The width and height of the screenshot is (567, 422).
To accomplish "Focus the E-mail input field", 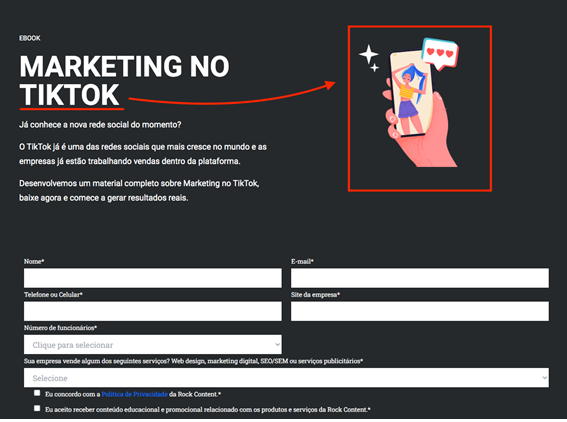I will (420, 278).
